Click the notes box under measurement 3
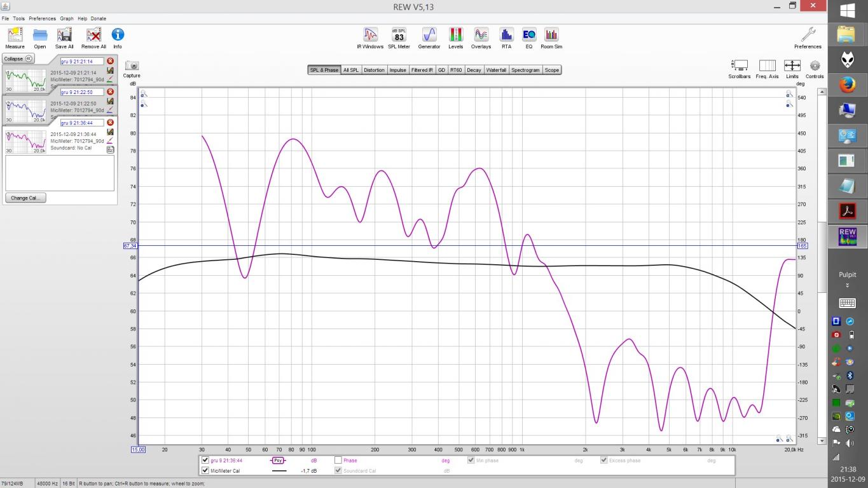Viewport: 868px width, 488px height. coord(60,173)
